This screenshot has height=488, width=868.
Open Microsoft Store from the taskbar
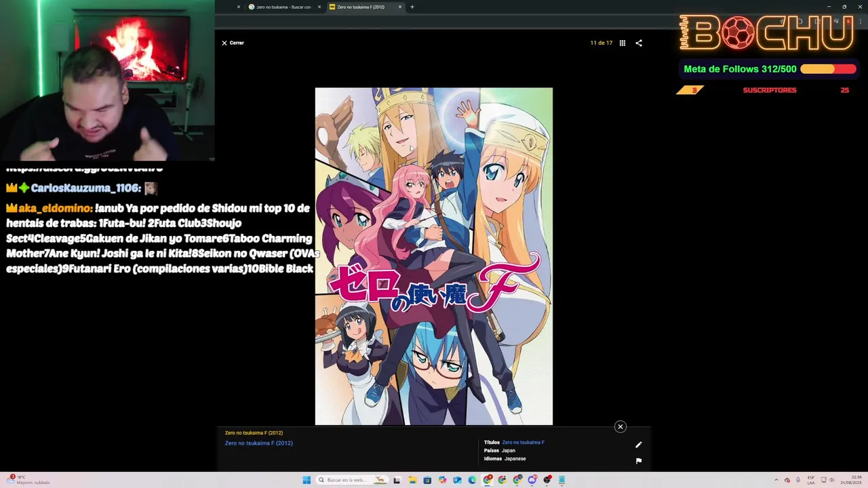coord(427,481)
